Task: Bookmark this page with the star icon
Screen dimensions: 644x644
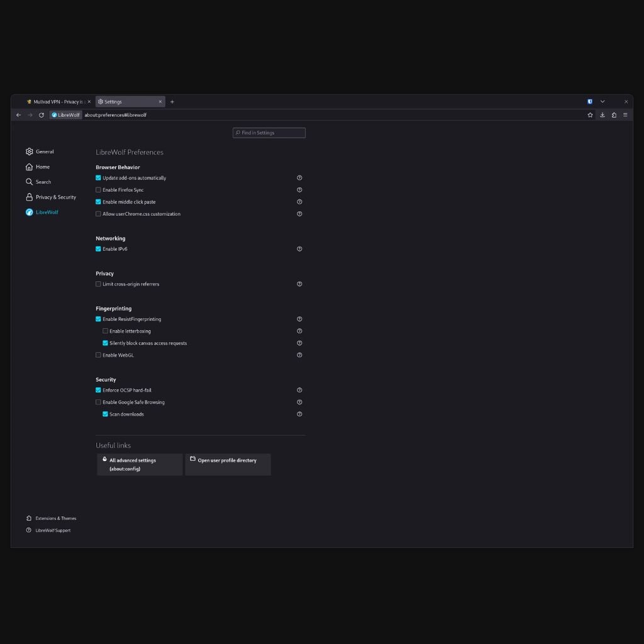Action: (x=590, y=115)
